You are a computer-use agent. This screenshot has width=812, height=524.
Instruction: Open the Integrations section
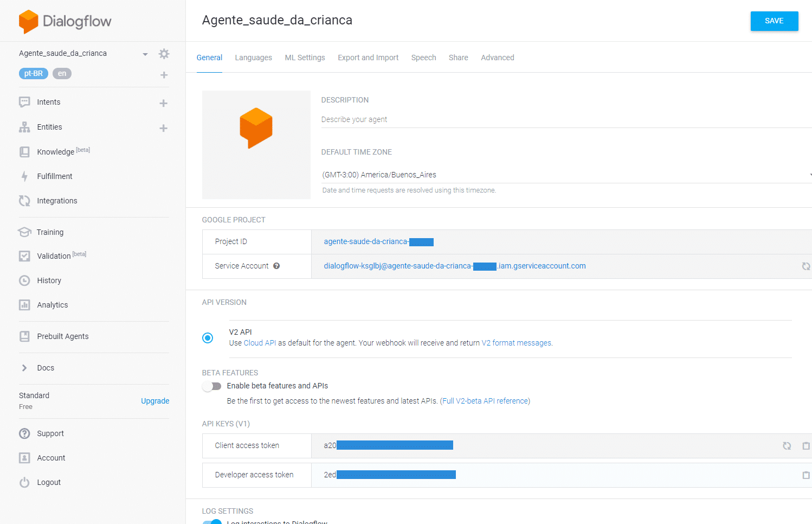(x=57, y=201)
